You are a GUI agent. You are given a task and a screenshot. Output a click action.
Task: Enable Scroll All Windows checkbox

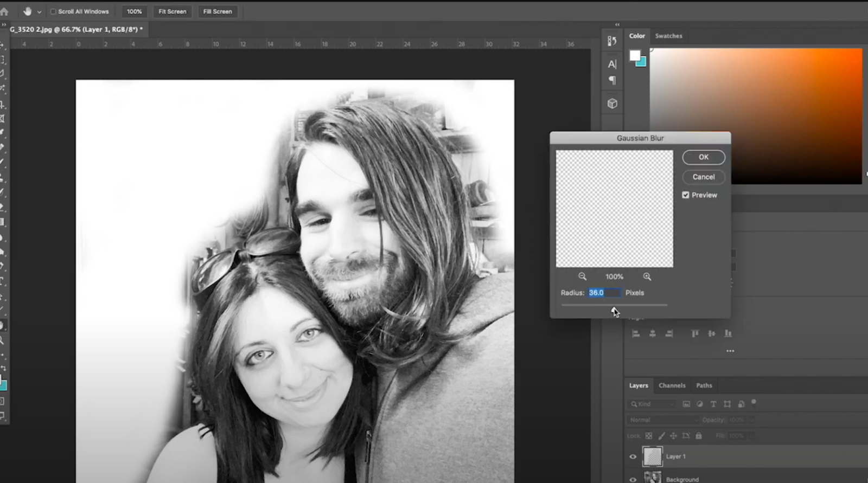[53, 11]
